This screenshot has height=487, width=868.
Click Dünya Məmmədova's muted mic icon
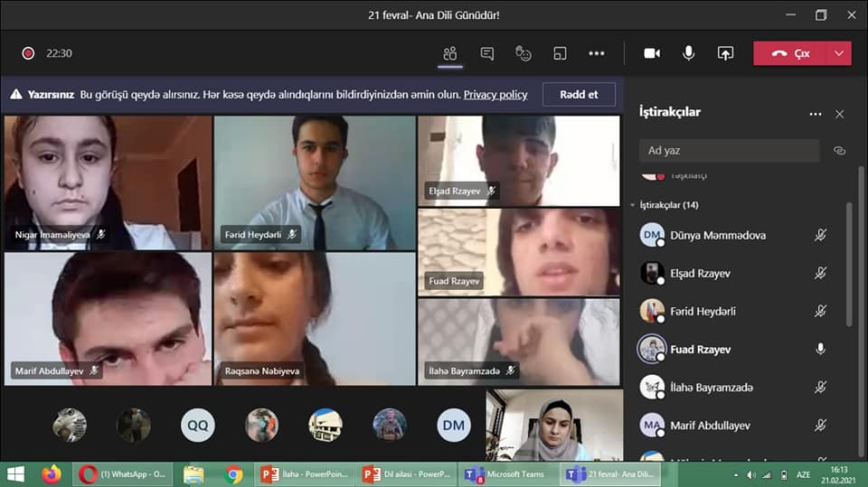(820, 235)
